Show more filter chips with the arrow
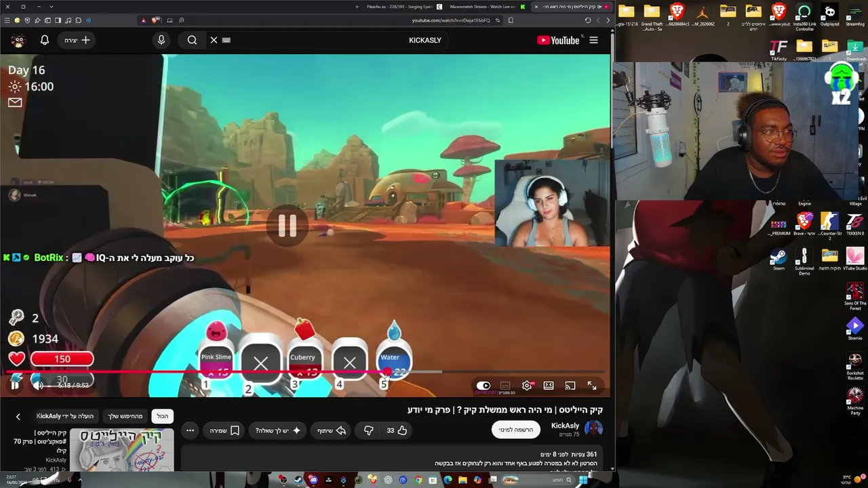Viewport: 868px width, 488px height. [x=18, y=417]
